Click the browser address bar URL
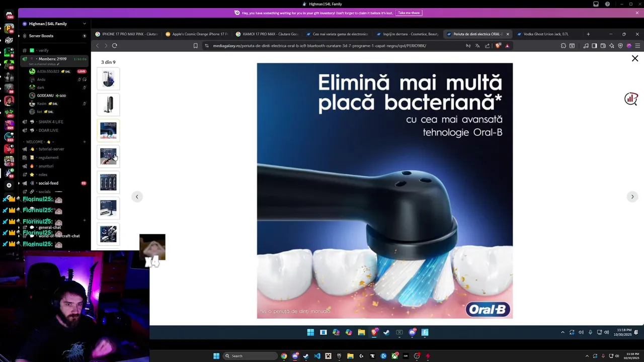This screenshot has width=644, height=362. (319, 46)
